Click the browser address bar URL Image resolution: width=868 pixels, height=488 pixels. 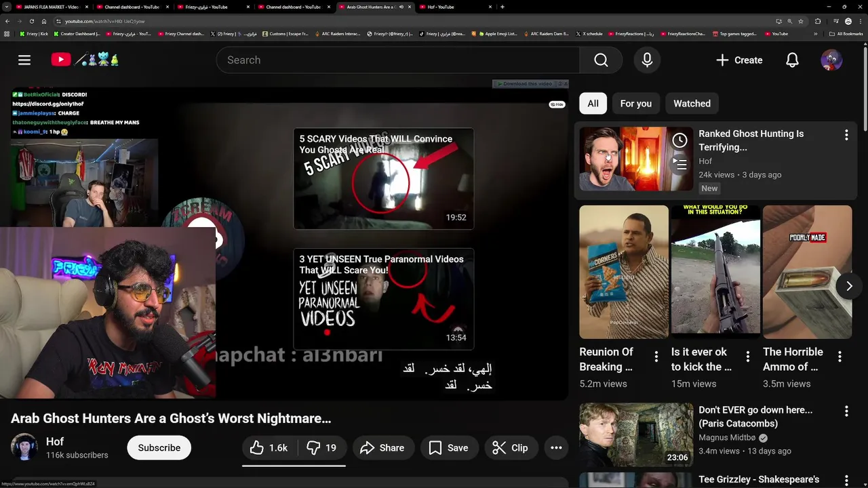104,21
